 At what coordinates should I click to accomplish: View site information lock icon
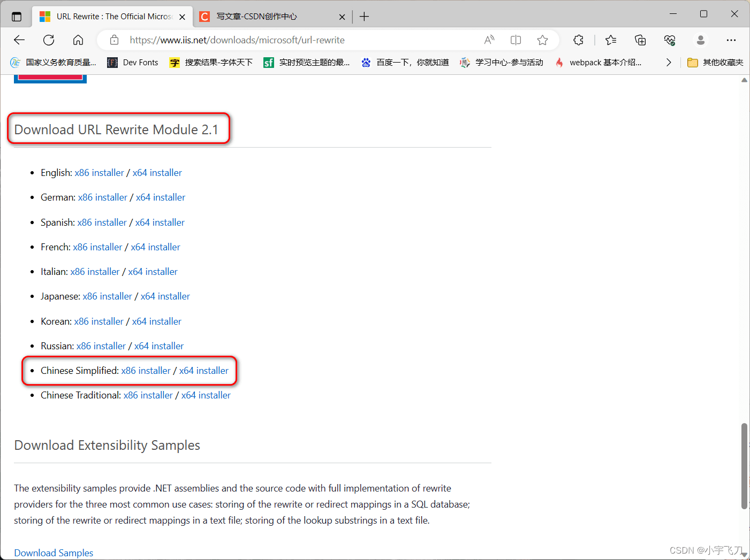click(x=114, y=40)
